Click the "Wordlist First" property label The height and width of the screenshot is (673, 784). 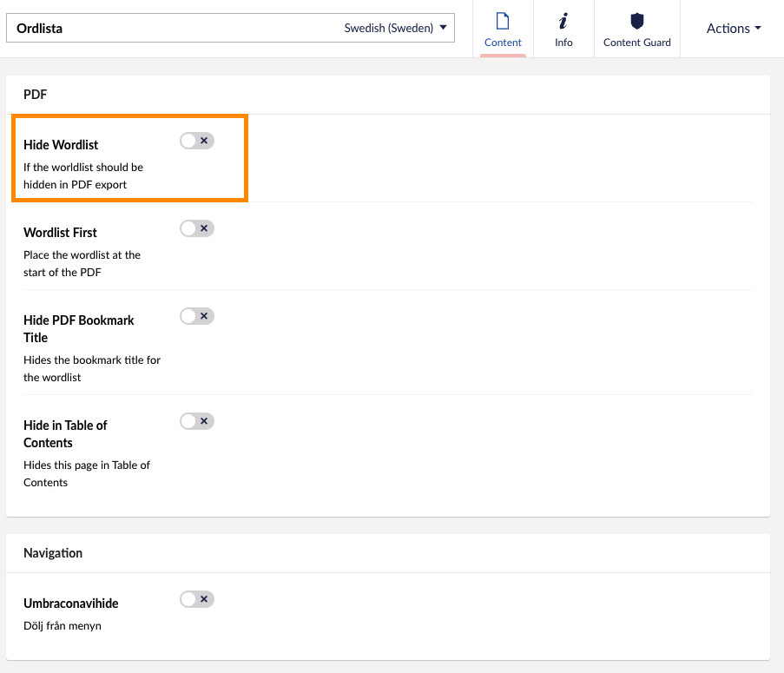(60, 233)
